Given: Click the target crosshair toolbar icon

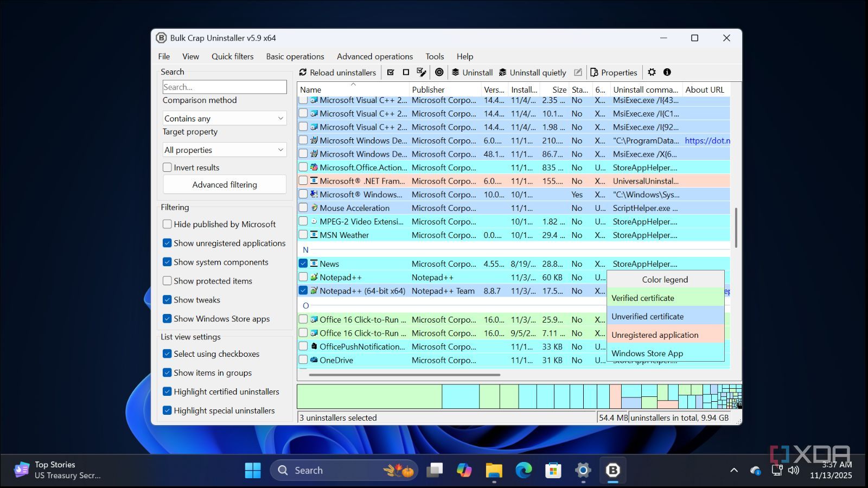Looking at the screenshot, I should (x=439, y=72).
